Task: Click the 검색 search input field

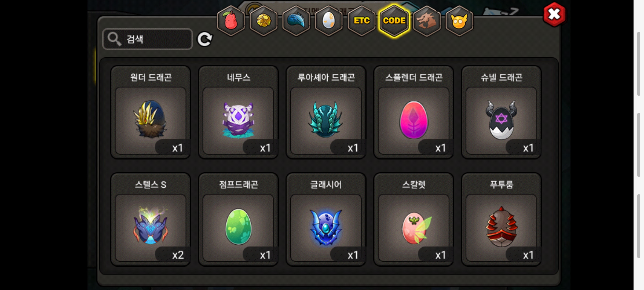Action: pos(148,39)
